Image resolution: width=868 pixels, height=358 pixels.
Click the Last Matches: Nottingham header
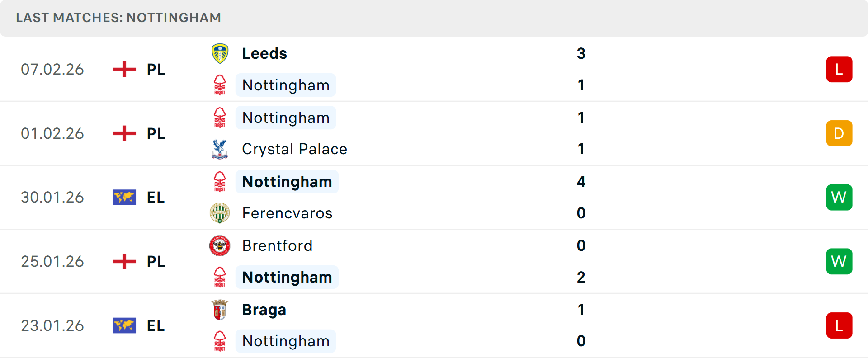point(118,18)
